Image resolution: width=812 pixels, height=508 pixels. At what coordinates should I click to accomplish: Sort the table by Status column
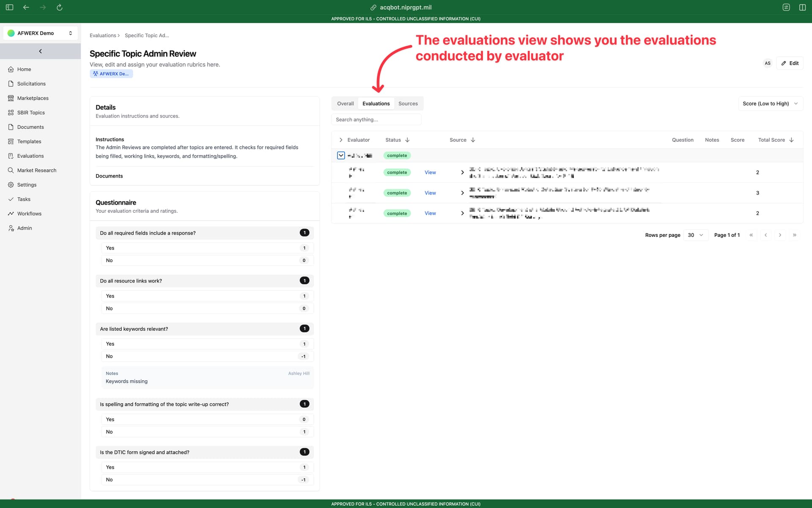tap(398, 140)
